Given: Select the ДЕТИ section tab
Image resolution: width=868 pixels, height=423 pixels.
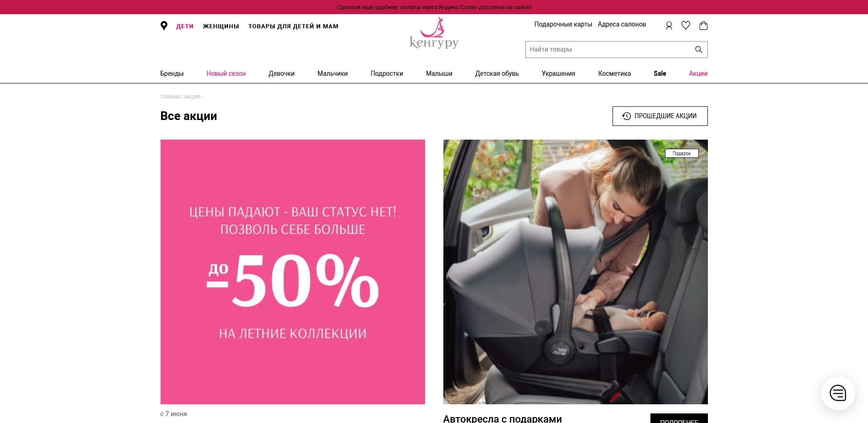Looking at the screenshot, I should [x=185, y=26].
